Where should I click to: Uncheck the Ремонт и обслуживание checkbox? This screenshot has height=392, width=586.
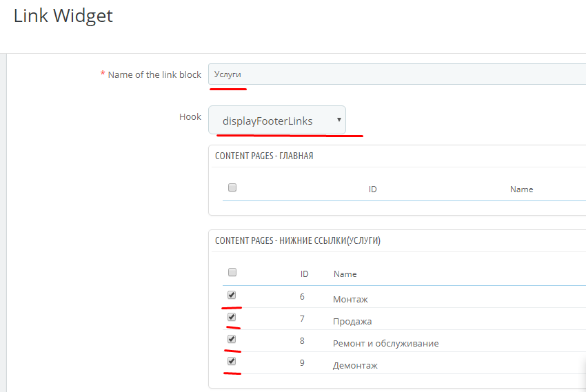232,339
